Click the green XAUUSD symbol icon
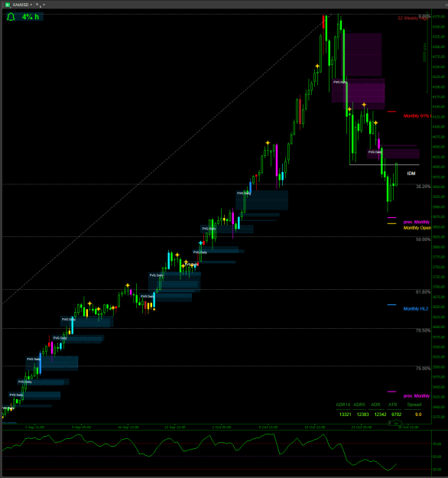The height and width of the screenshot is (478, 448). pos(8,5)
